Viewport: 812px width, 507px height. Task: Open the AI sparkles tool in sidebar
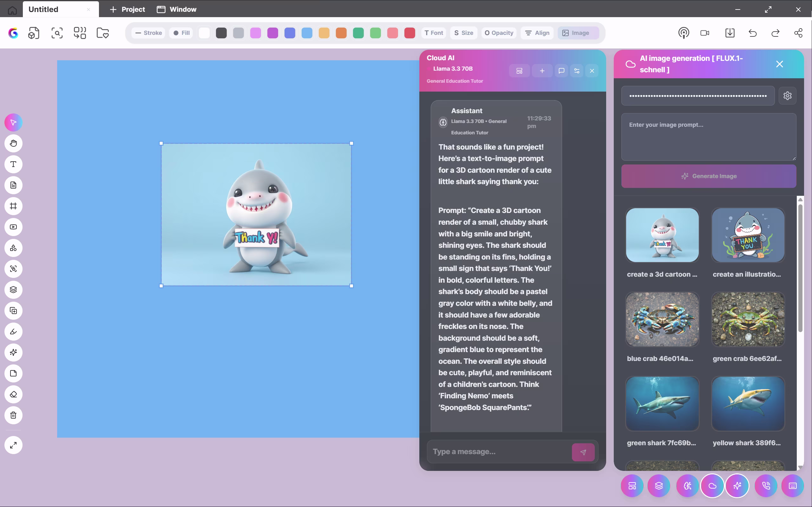click(x=13, y=352)
